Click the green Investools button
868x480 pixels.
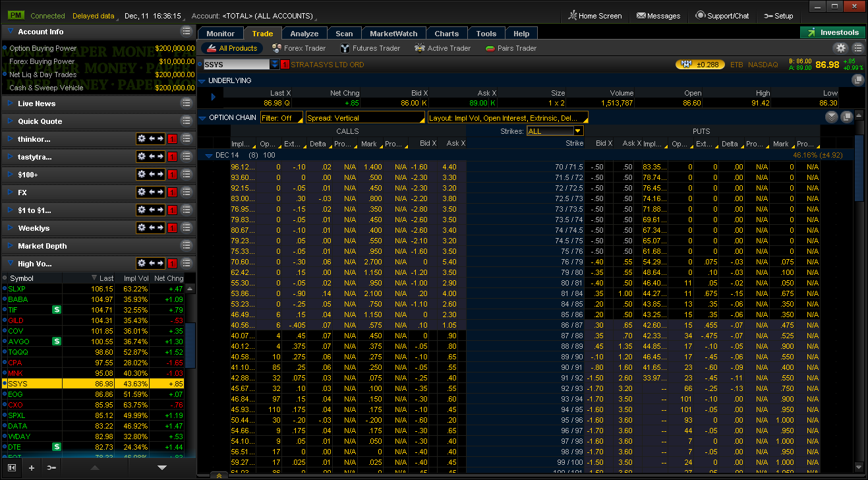(x=832, y=32)
